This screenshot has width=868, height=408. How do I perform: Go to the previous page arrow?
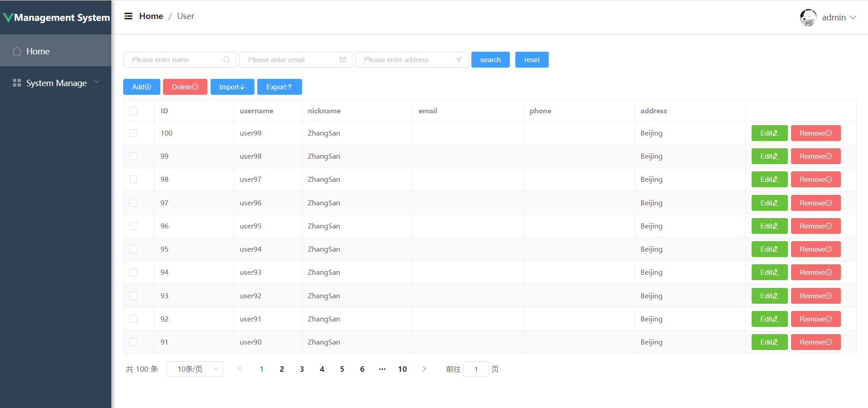[240, 369]
